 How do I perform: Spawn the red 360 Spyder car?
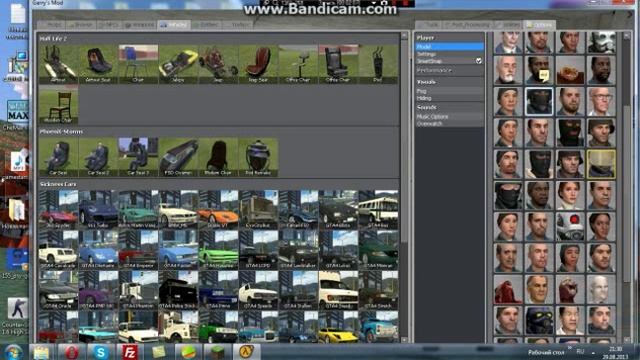58,209
